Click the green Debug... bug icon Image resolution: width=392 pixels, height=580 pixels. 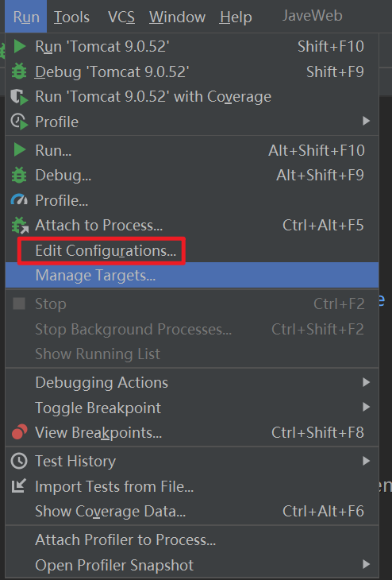coord(19,175)
